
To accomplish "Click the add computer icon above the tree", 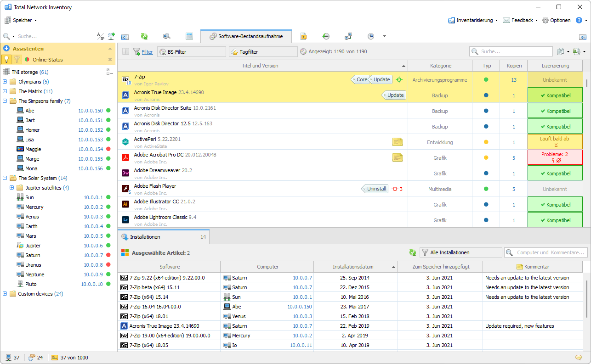I will (112, 36).
